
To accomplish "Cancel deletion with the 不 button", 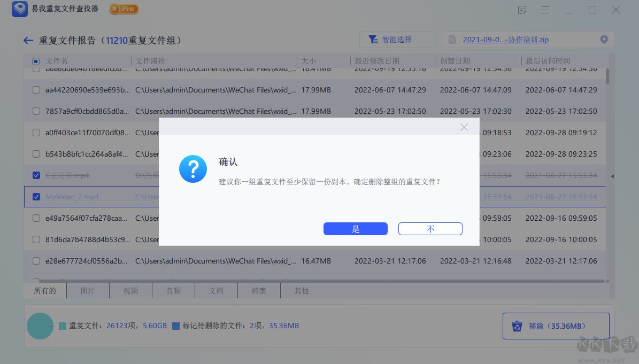I will 430,229.
